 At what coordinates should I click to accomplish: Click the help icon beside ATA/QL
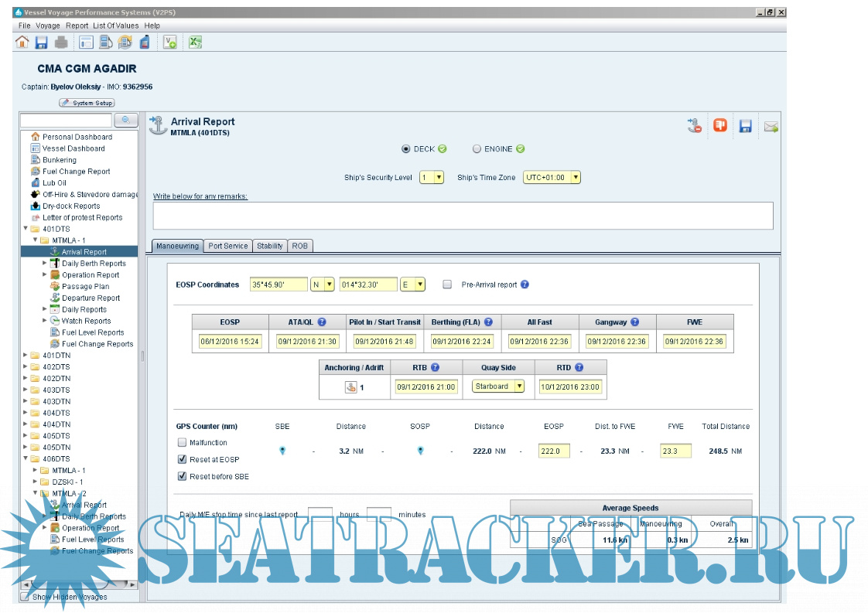click(322, 322)
